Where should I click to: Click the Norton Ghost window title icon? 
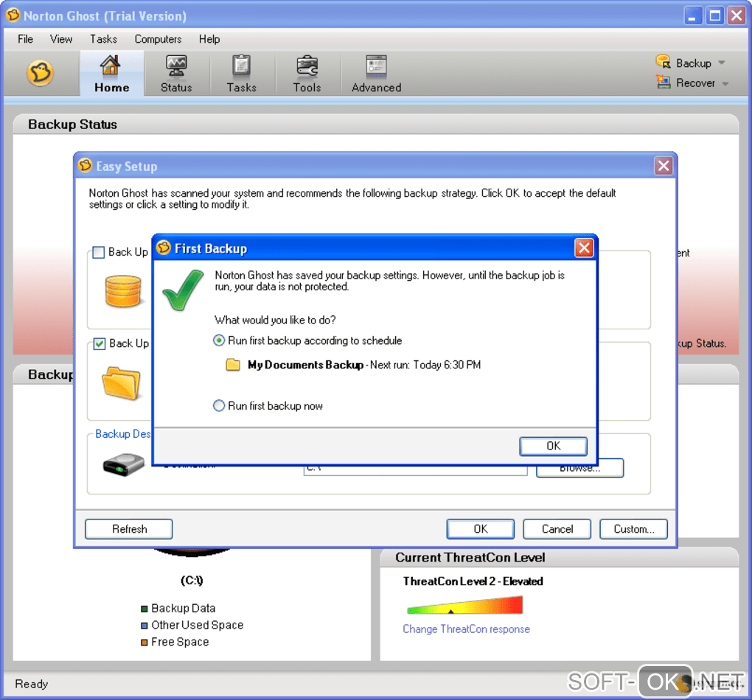13,15
